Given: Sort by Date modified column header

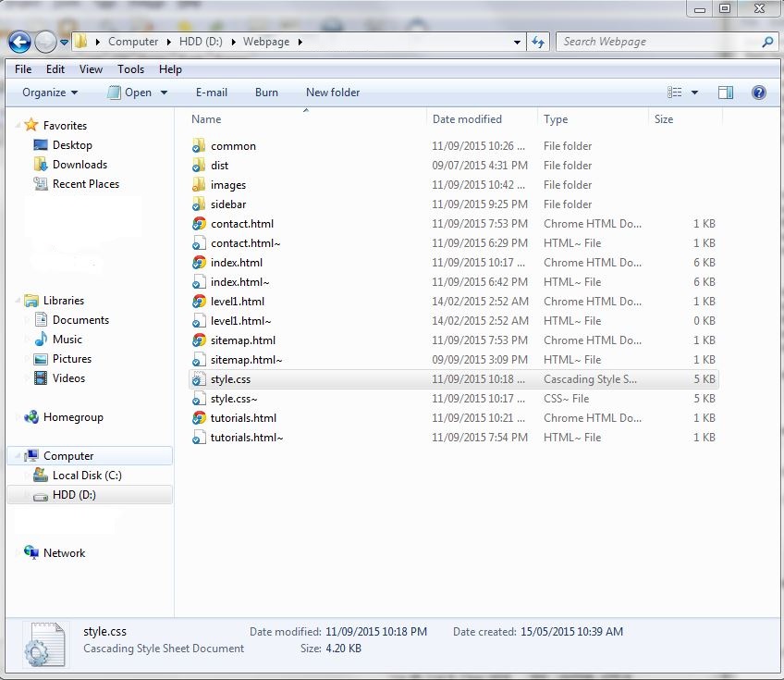Looking at the screenshot, I should [x=467, y=119].
